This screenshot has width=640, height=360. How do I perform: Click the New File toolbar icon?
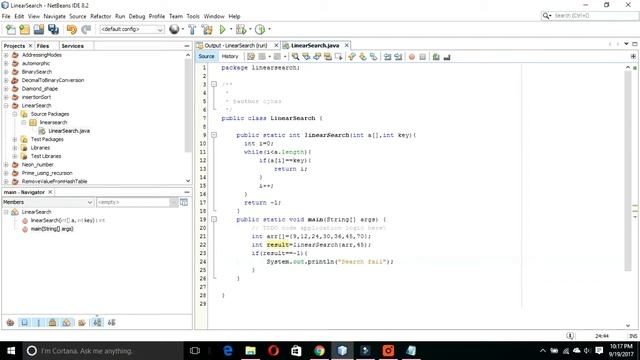11,29
